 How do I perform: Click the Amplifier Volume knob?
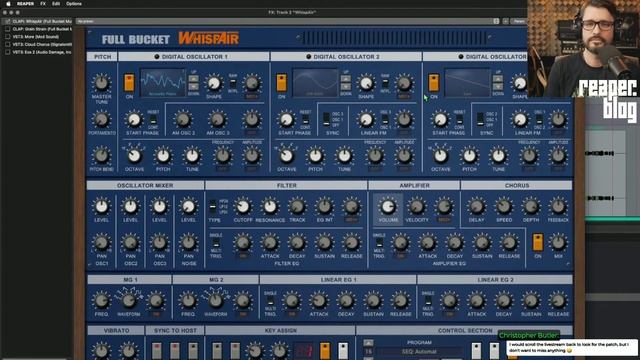[388, 207]
